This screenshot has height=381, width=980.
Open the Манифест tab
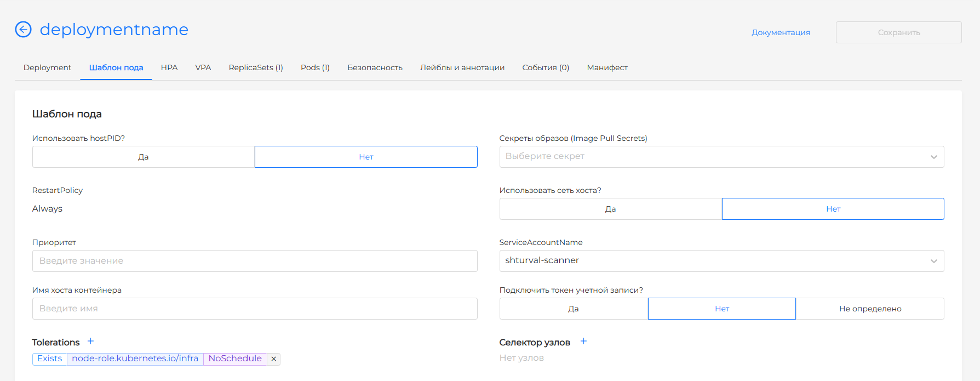607,67
